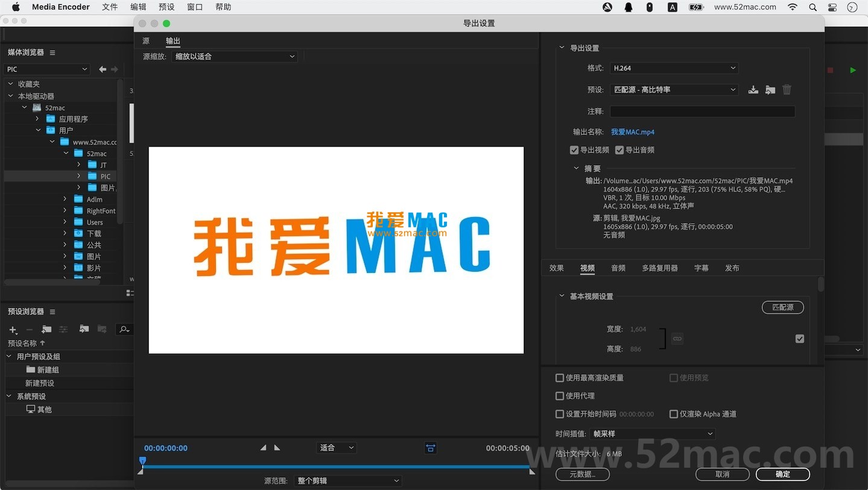
Task: Open macOS Control Center icon
Action: 832,7
